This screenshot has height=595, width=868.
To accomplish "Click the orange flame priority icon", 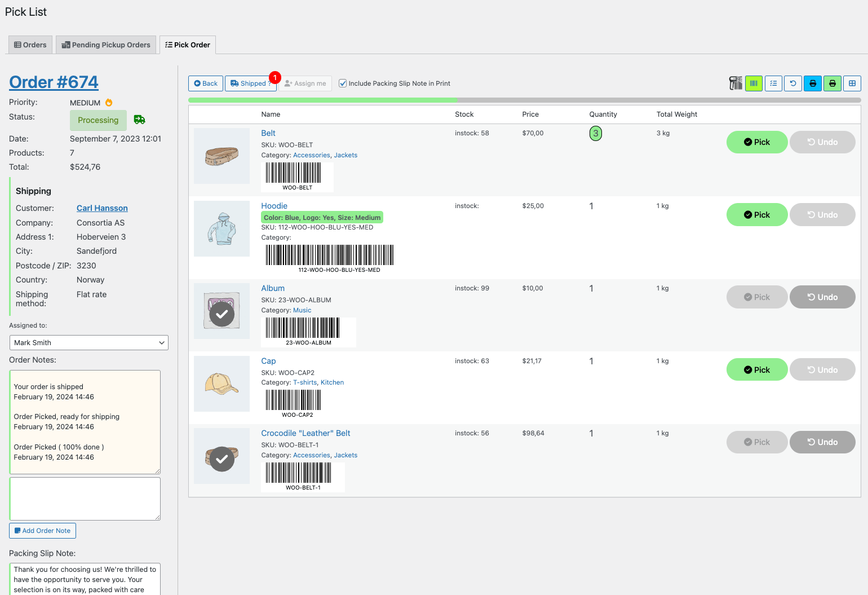I will (109, 103).
